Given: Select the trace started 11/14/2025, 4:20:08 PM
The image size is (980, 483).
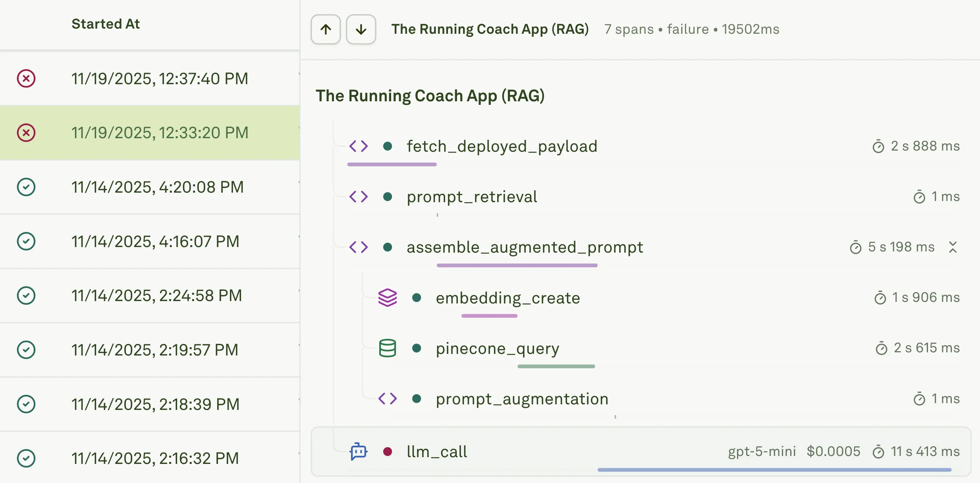Looking at the screenshot, I should coord(157,187).
